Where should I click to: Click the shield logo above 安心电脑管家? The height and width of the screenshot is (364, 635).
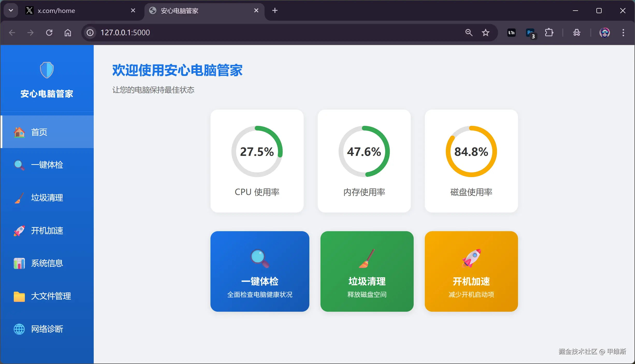pyautogui.click(x=47, y=70)
